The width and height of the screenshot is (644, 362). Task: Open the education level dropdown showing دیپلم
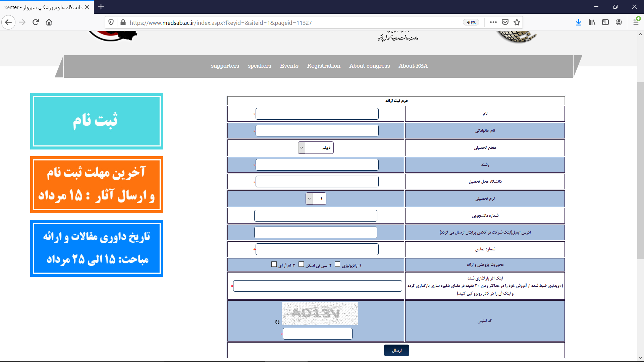point(316,147)
